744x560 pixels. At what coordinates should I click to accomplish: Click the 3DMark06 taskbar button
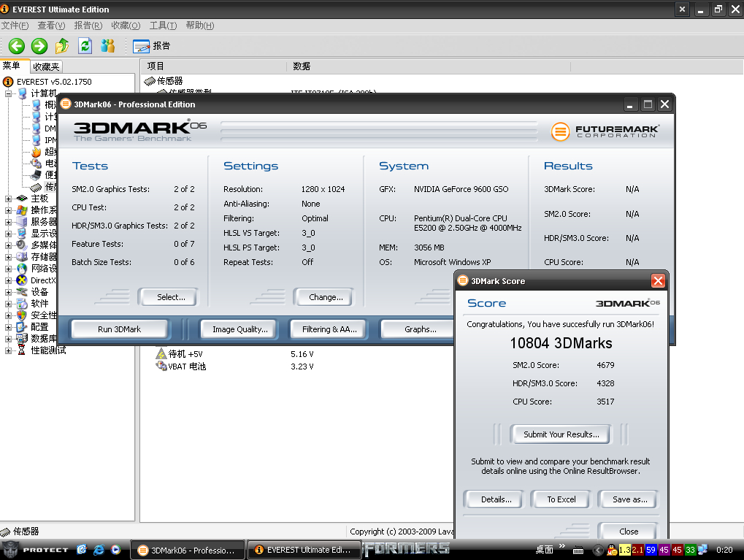188,550
